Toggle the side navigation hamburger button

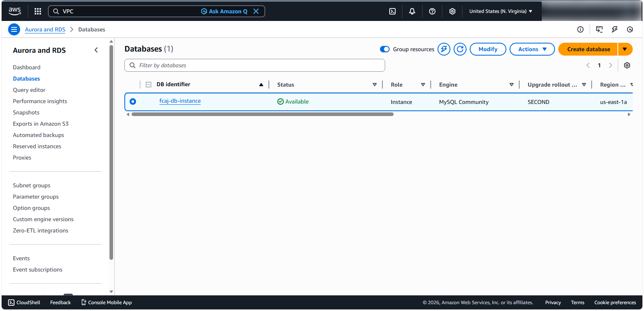click(x=14, y=29)
